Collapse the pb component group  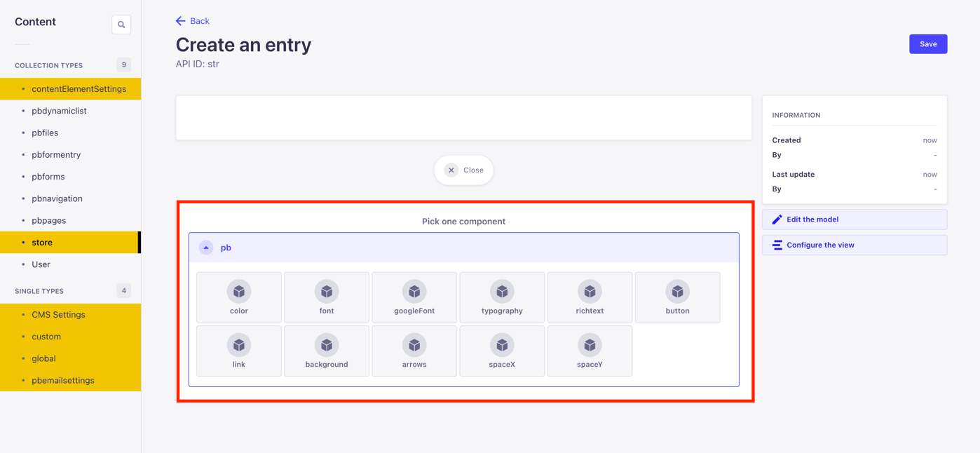click(x=205, y=247)
